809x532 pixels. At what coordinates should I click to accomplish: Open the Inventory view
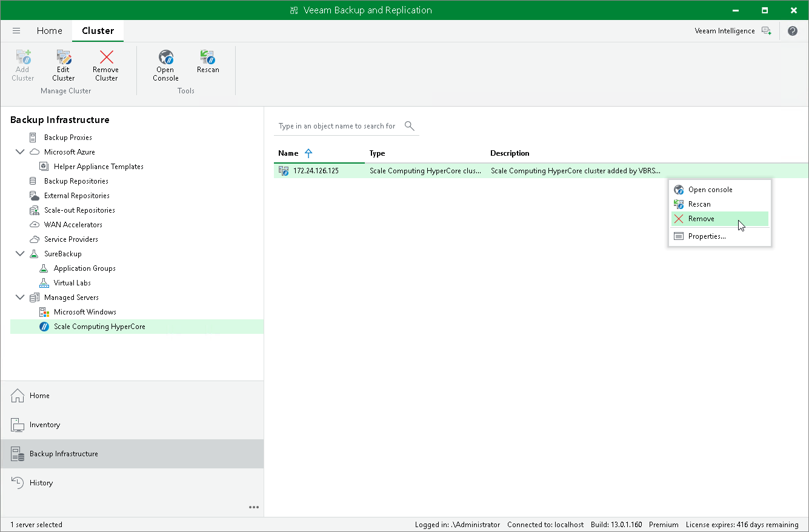132,425
